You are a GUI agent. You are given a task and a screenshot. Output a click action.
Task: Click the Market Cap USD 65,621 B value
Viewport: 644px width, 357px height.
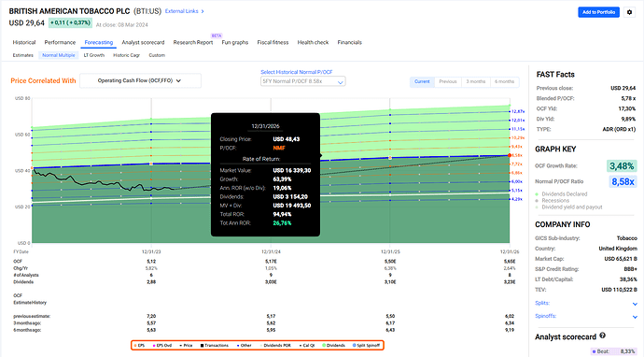[621, 259]
